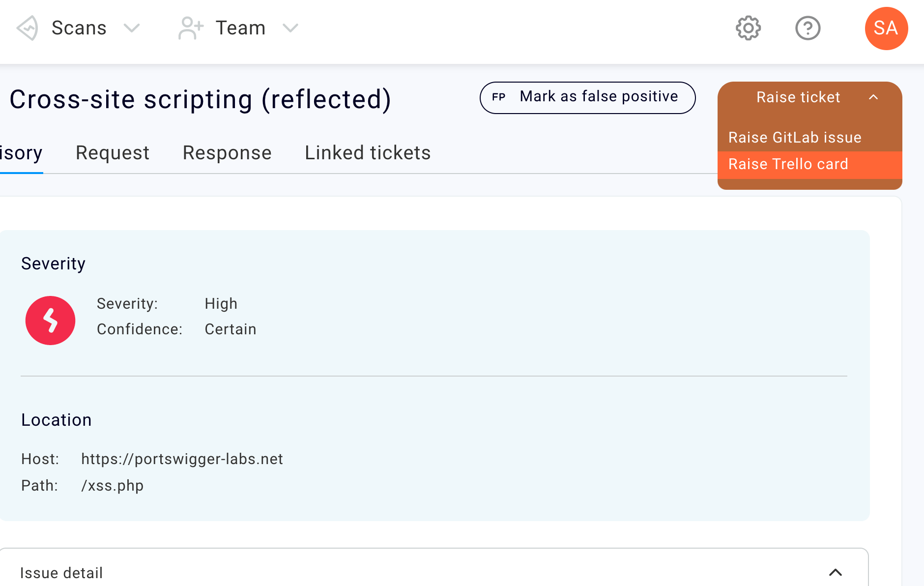Expand the Scans dropdown chevron
Viewport: 924px width, 586px height.
132,28
